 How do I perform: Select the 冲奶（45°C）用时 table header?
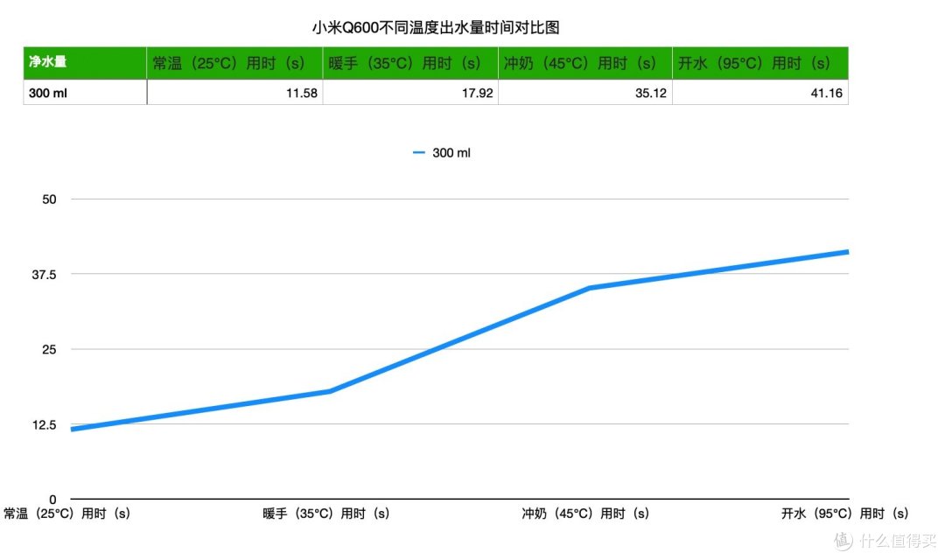(585, 63)
